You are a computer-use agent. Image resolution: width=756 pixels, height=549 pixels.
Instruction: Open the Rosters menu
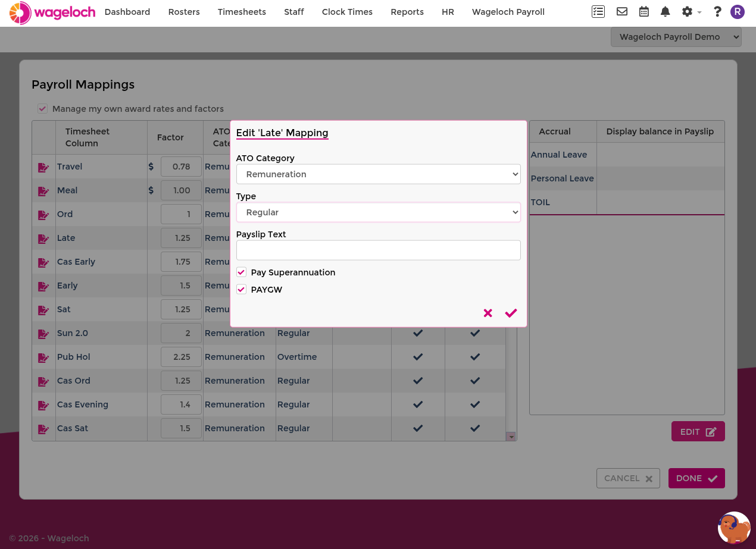[184, 12]
